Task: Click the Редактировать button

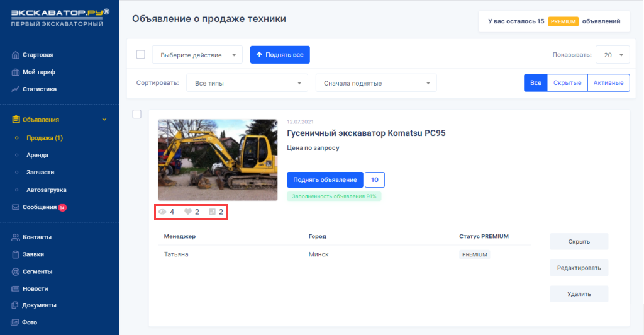Action: [579, 268]
